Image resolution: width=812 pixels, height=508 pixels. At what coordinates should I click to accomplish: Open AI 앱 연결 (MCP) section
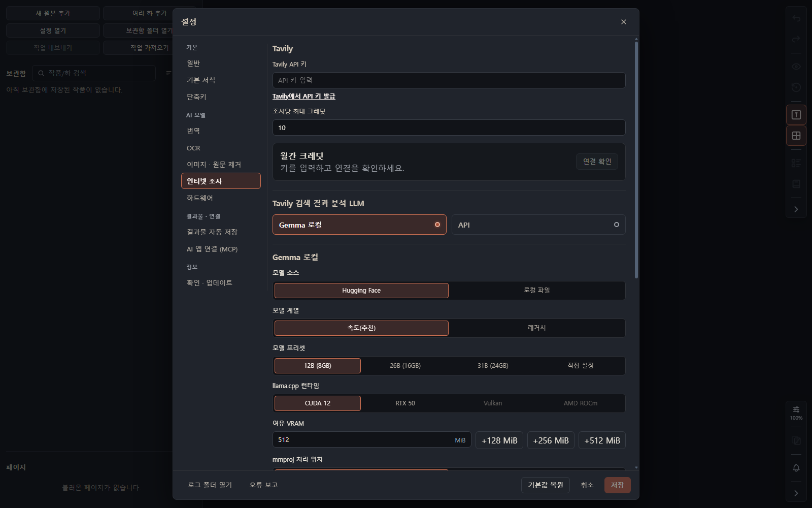[x=221, y=249]
